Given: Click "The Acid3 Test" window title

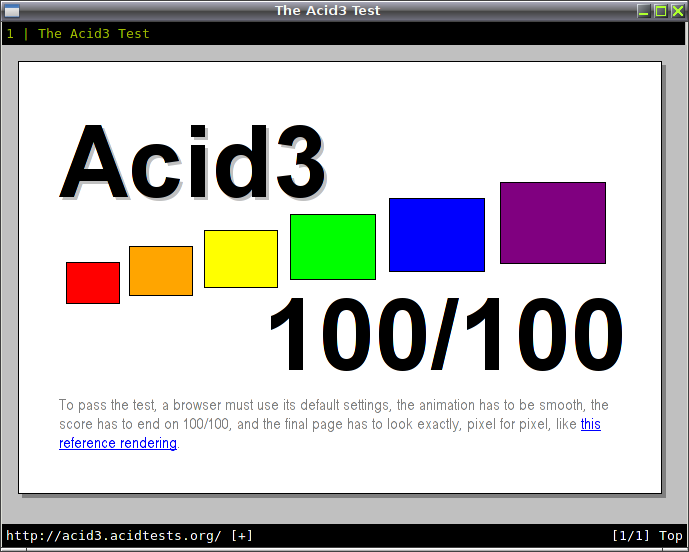Looking at the screenshot, I should click(327, 11).
